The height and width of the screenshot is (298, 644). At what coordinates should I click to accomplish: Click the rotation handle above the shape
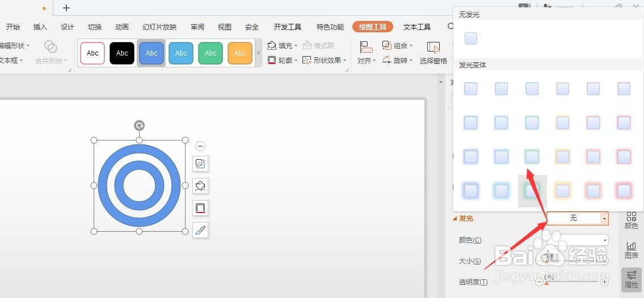pyautogui.click(x=139, y=125)
